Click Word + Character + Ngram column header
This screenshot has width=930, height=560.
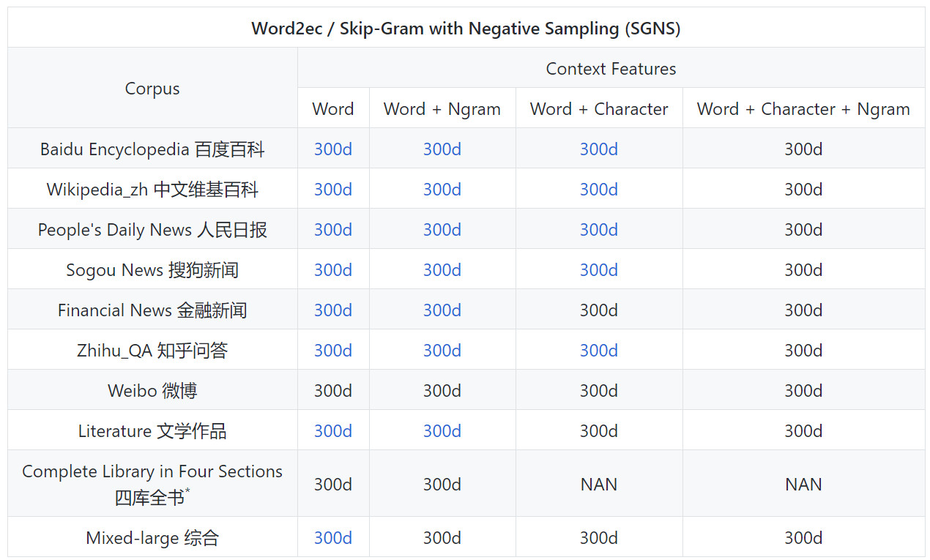(803, 109)
